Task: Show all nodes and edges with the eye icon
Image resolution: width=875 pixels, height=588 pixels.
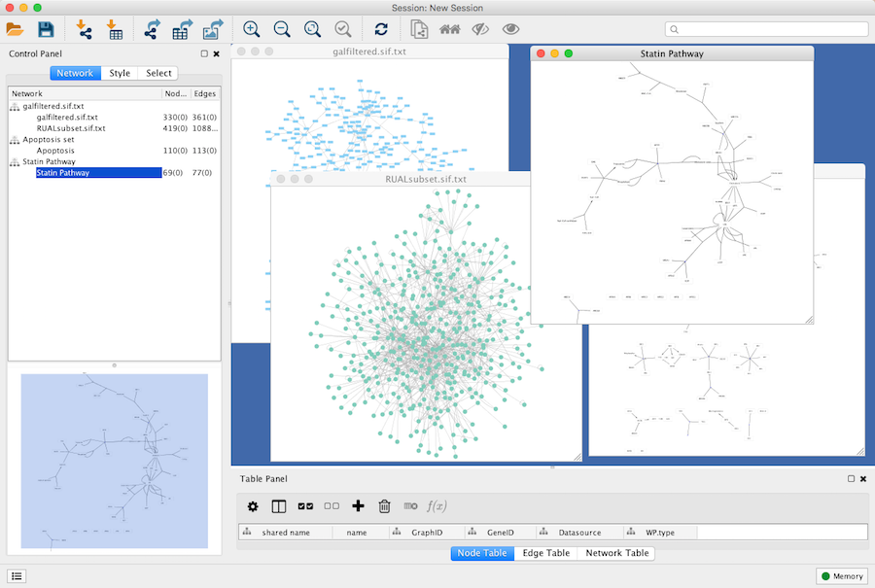Action: 510,30
